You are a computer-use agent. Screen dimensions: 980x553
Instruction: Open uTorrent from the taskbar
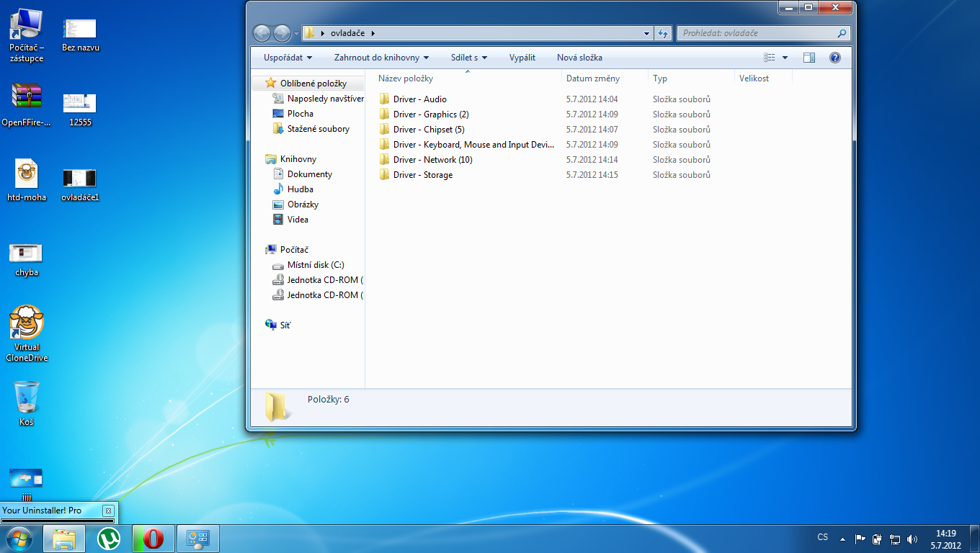click(109, 539)
